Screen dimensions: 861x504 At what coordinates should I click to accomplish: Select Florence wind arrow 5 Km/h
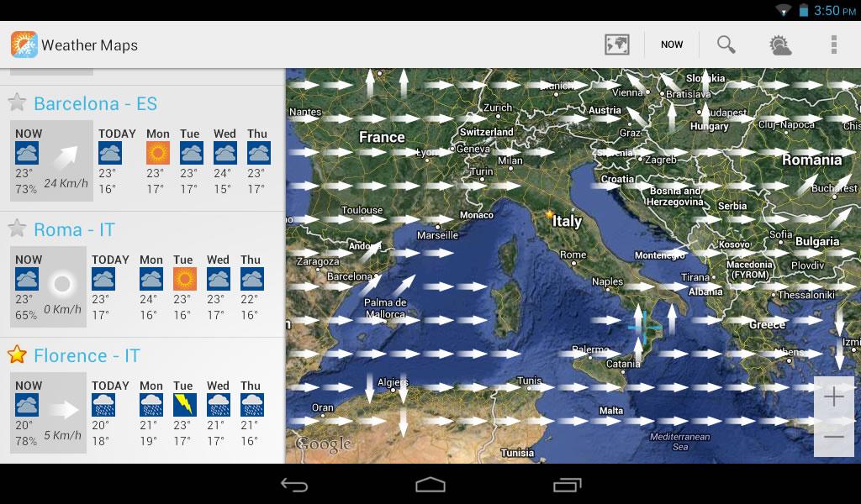pos(63,410)
